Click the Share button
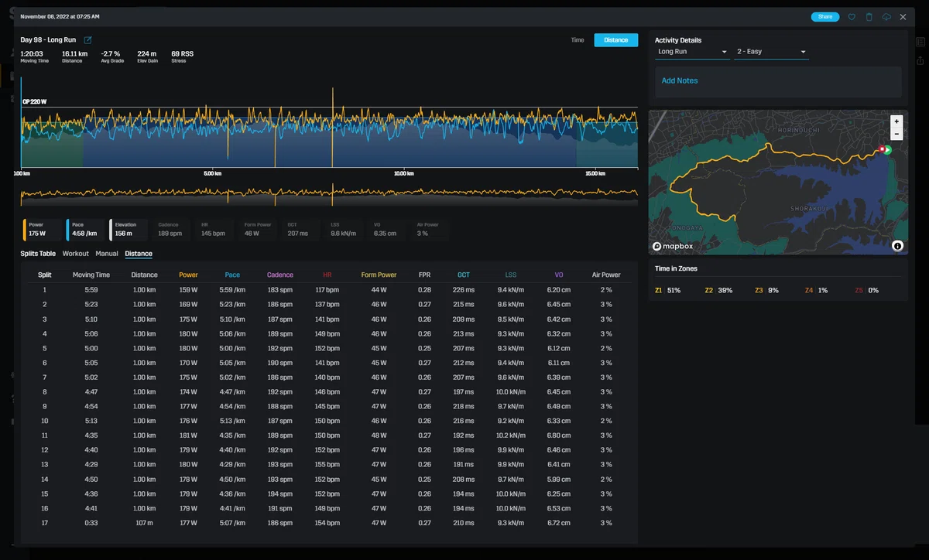 tap(825, 16)
